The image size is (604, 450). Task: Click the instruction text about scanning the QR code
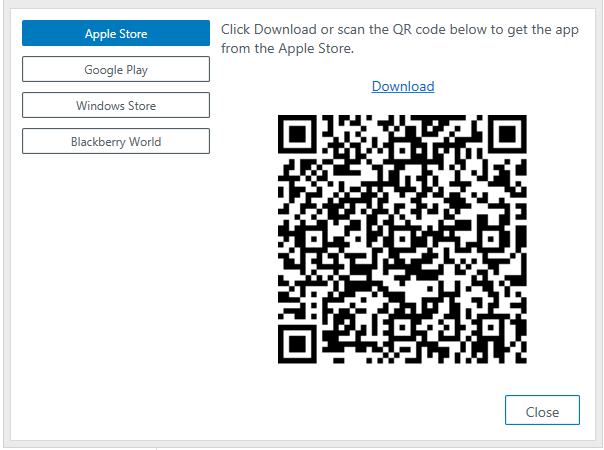(x=400, y=39)
